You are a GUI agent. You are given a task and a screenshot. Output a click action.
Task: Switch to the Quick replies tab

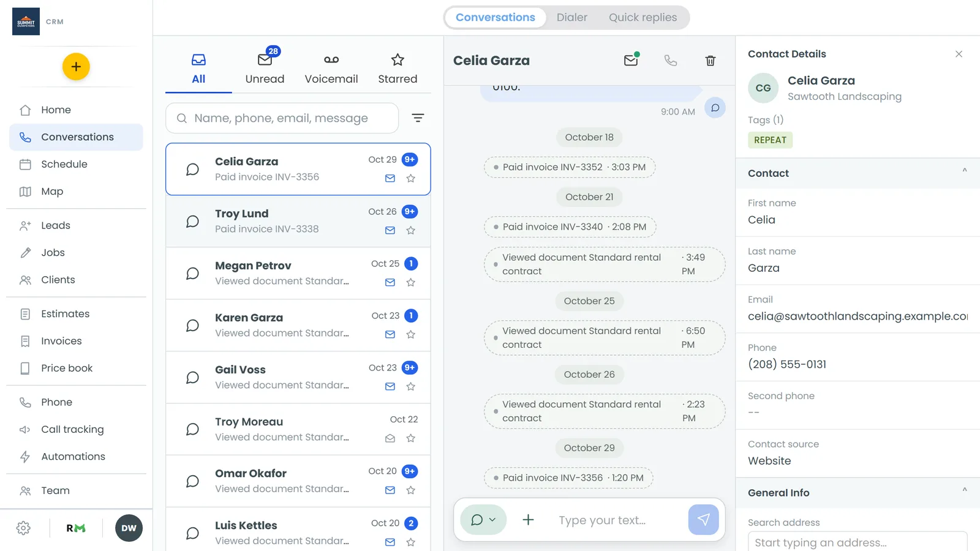pyautogui.click(x=643, y=17)
